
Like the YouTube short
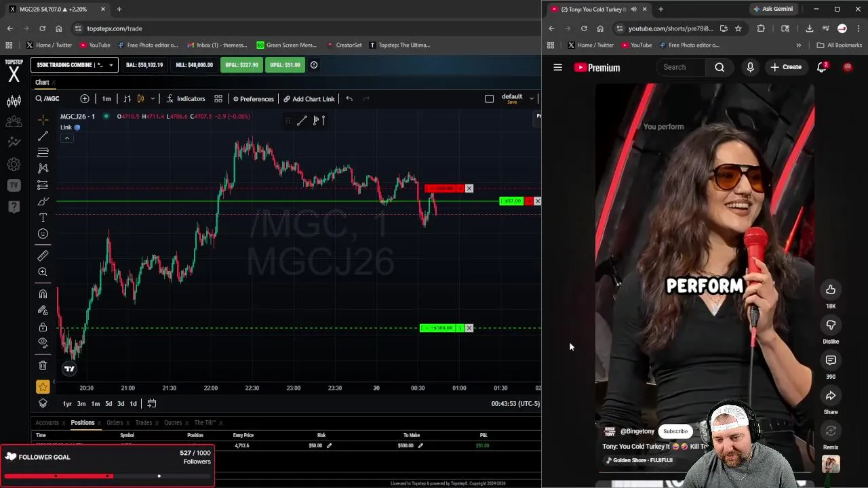(x=831, y=290)
